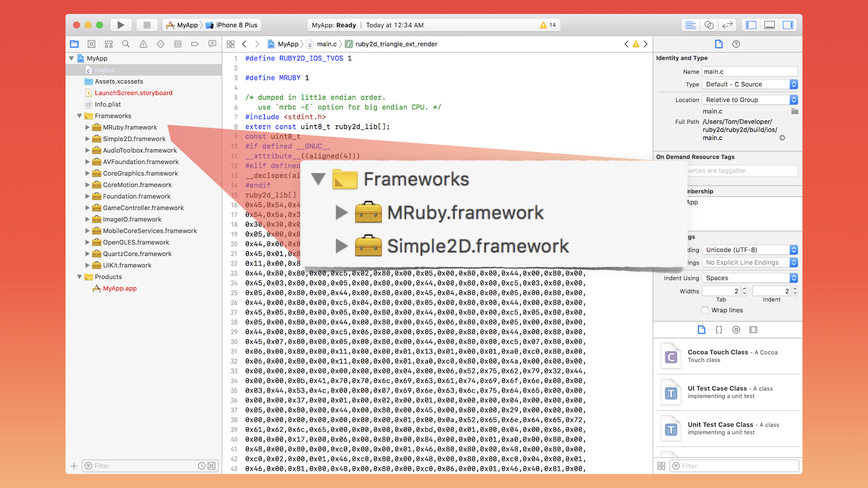The height and width of the screenshot is (488, 868).
Task: Select LaunchScreen.storyboard in the navigator
Action: [x=133, y=93]
